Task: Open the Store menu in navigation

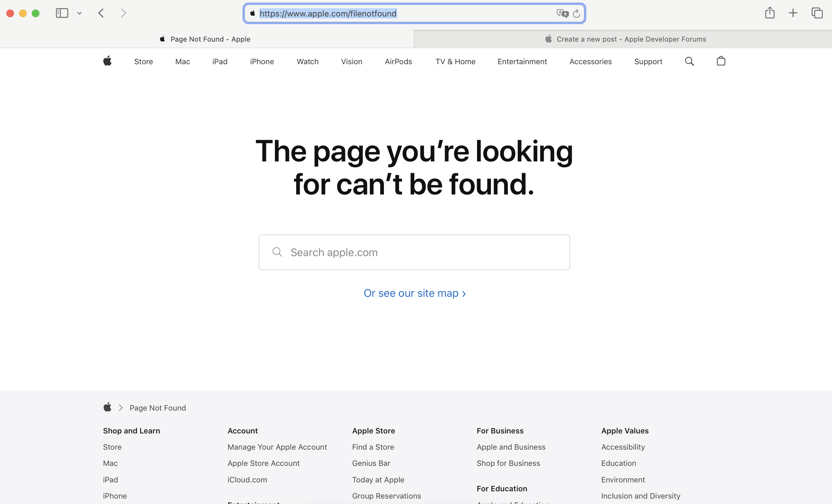Action: tap(144, 61)
